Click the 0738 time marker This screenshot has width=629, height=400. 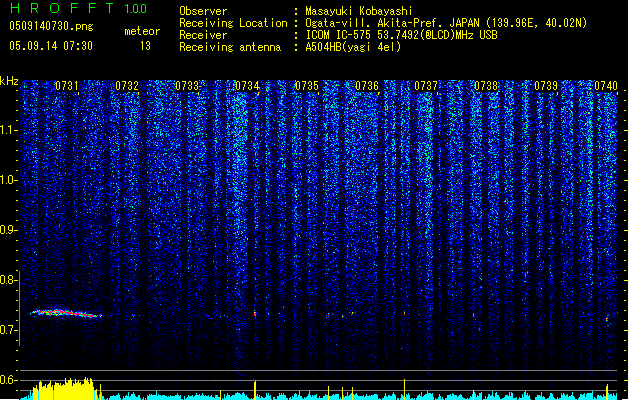[x=486, y=86]
